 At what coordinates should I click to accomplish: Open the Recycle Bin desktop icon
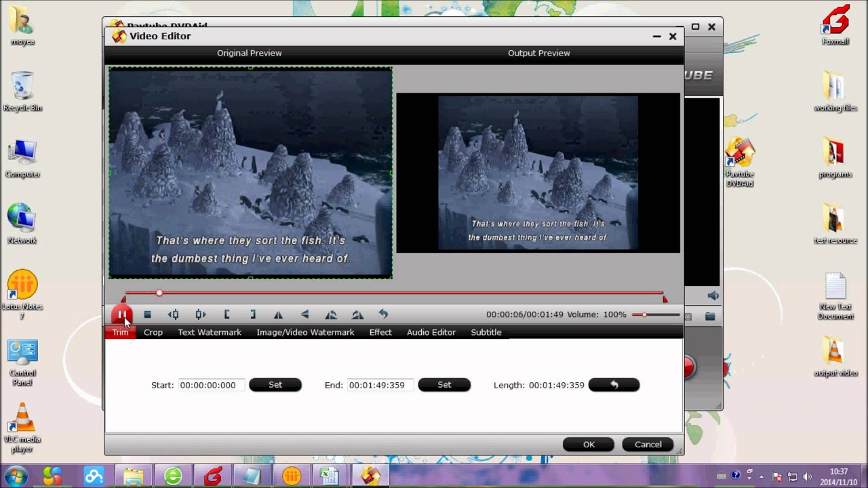[22, 91]
